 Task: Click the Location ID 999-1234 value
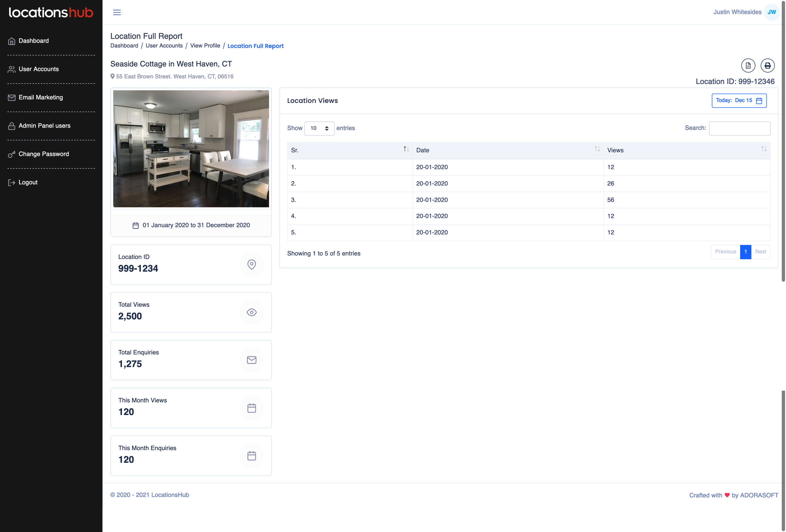(138, 269)
